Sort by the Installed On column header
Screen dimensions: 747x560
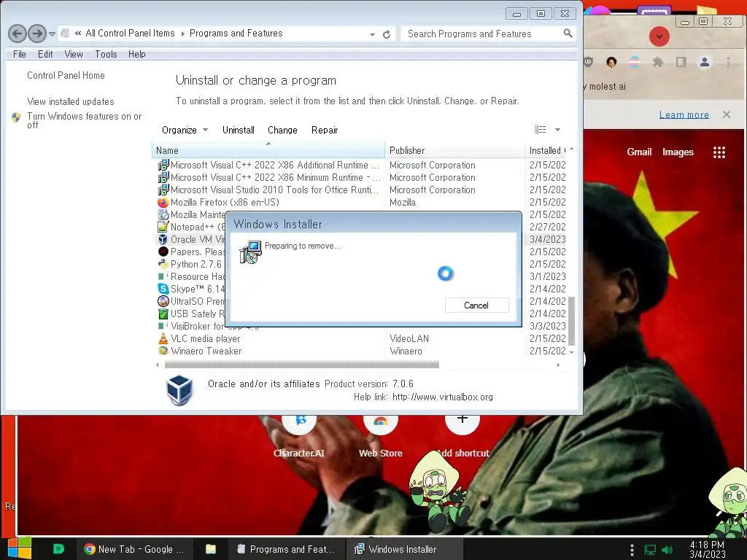[546, 150]
